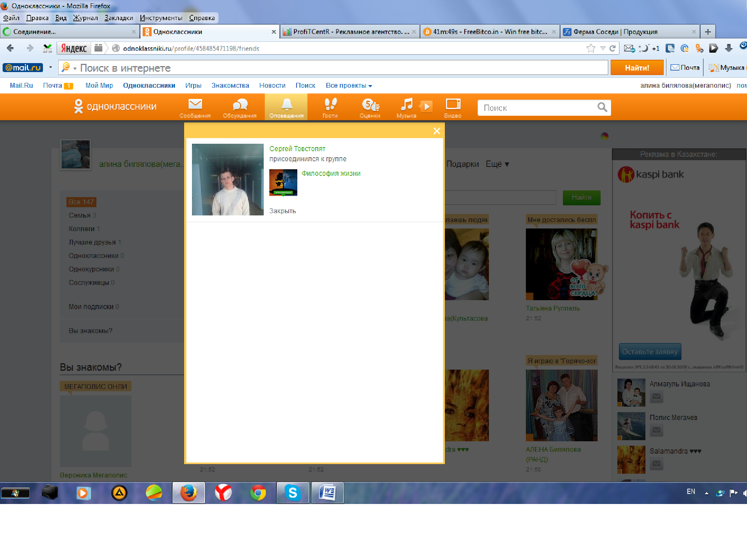Bookmark page with star icon
This screenshot has width=747, height=560.
(591, 48)
